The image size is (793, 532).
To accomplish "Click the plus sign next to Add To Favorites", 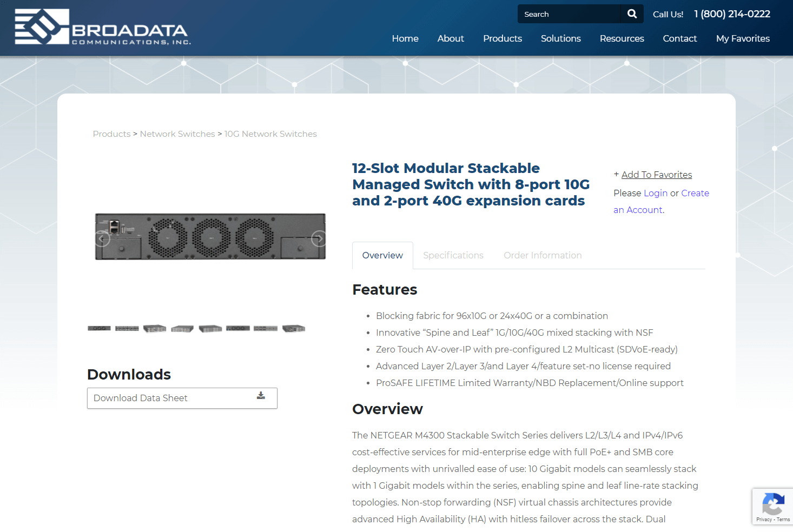I will (616, 174).
